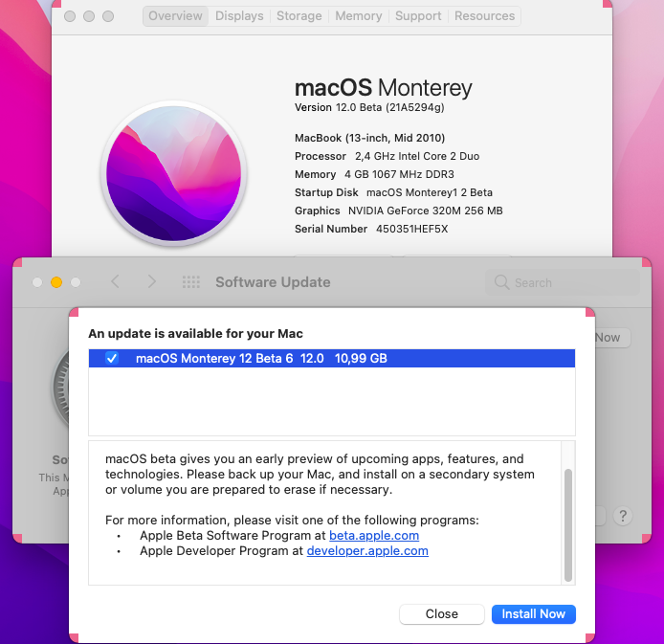
Task: Click the help question mark button
Action: 623,516
